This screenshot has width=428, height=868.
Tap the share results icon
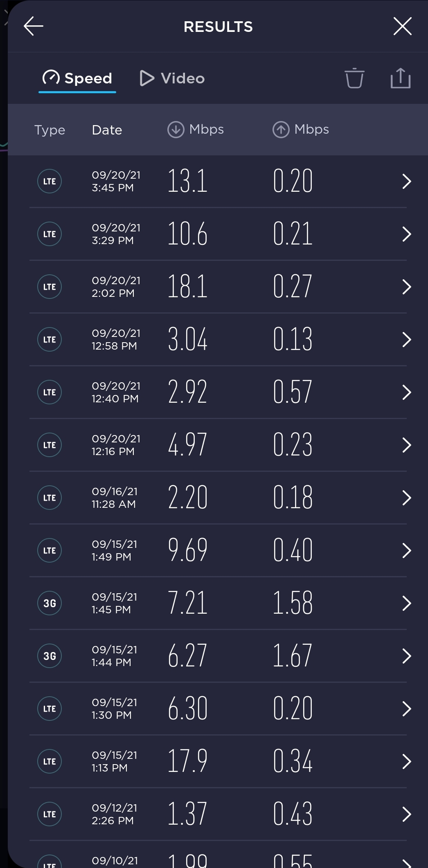[x=400, y=78]
